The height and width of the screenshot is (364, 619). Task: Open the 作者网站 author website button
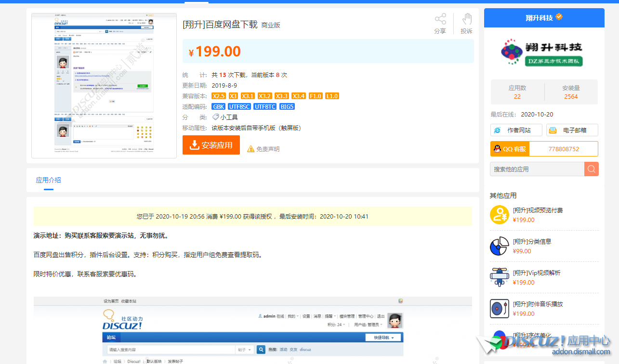point(516,130)
